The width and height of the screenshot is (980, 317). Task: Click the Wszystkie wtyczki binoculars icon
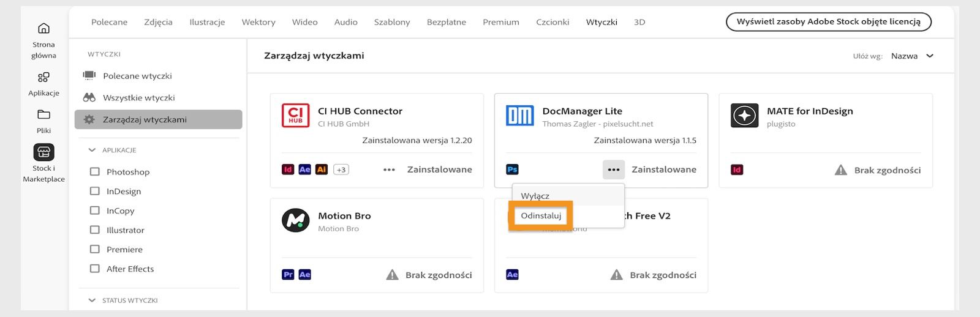[x=89, y=97]
